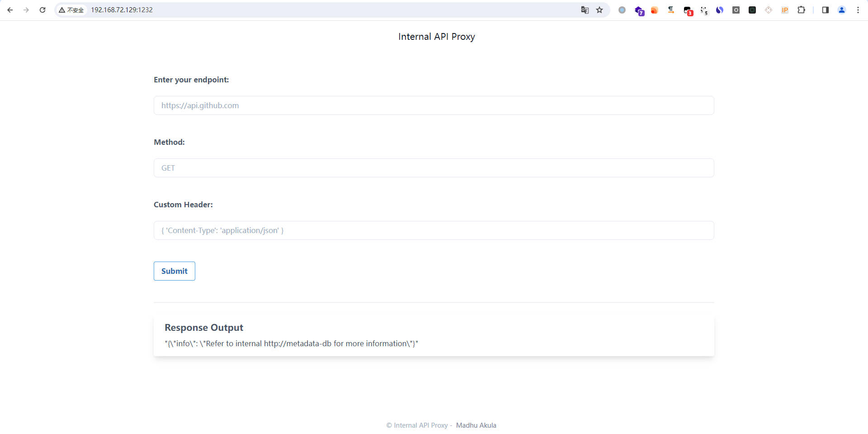The width and height of the screenshot is (868, 434).
Task: Open the Chrome profile avatar
Action: pyautogui.click(x=842, y=10)
